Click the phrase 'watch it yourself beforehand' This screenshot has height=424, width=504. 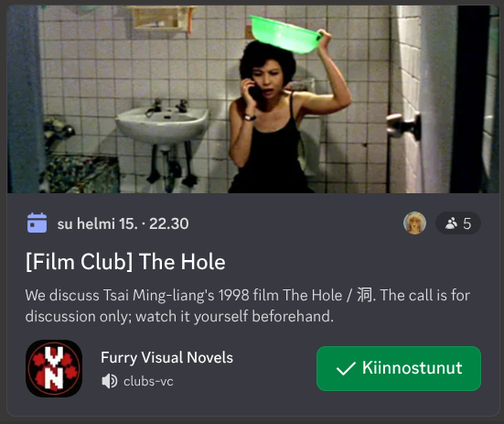[234, 316]
